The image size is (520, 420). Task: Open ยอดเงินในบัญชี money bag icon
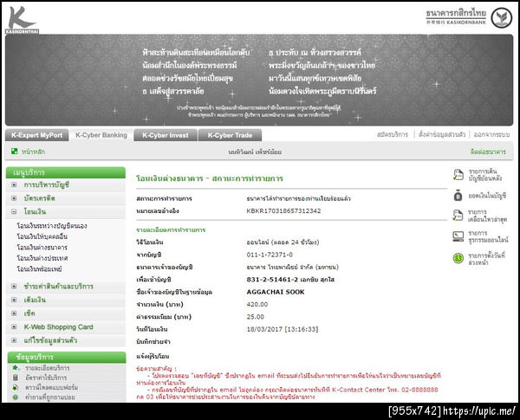(458, 196)
